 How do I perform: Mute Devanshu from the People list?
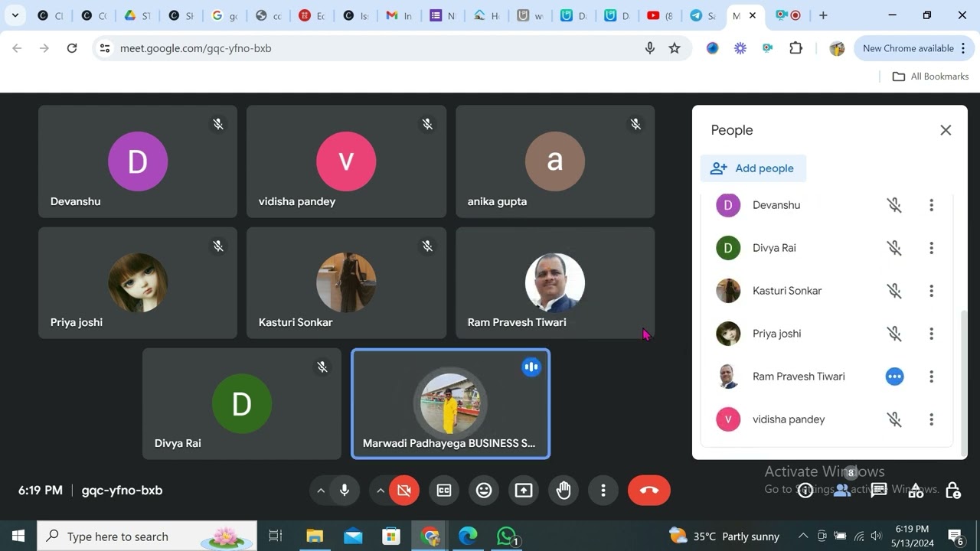coord(894,205)
